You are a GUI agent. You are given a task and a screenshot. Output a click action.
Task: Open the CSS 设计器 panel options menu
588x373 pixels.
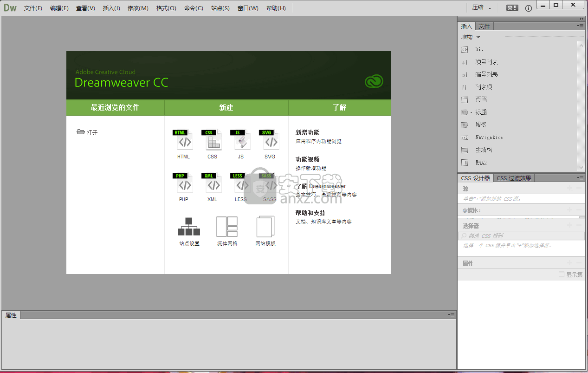[x=581, y=178]
